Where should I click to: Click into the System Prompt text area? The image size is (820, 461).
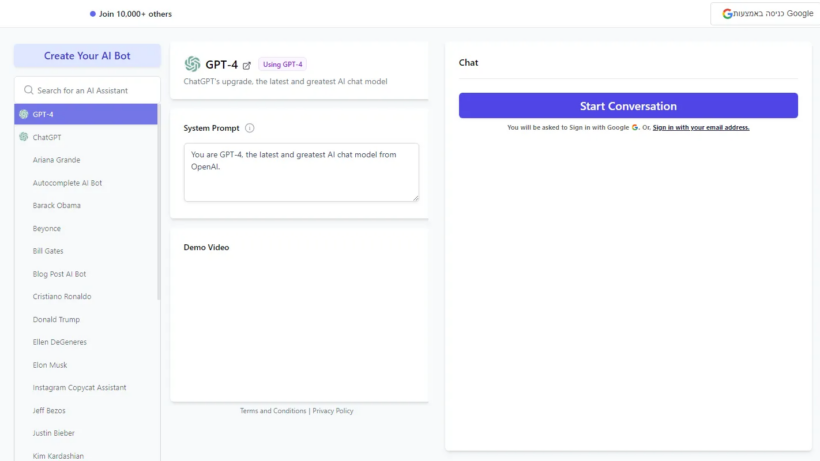point(301,172)
